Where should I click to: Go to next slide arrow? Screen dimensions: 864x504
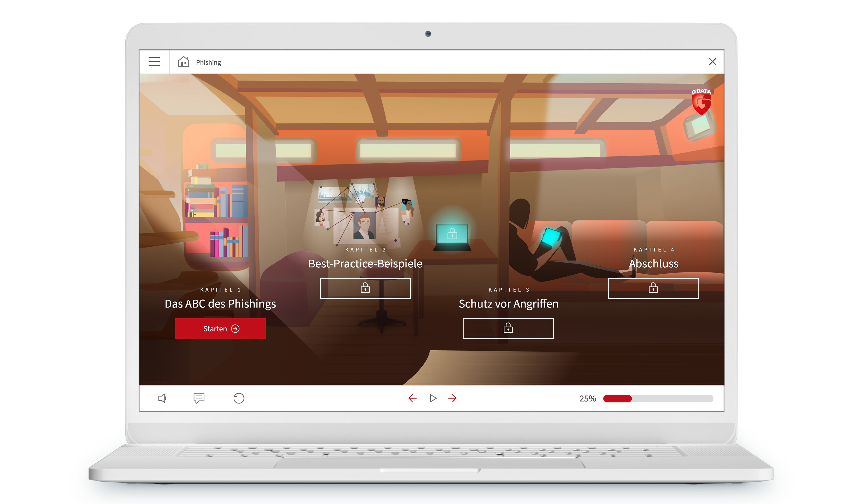(453, 398)
